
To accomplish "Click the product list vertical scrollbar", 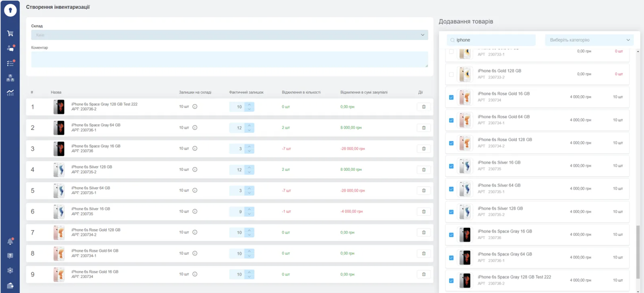I will [x=638, y=252].
